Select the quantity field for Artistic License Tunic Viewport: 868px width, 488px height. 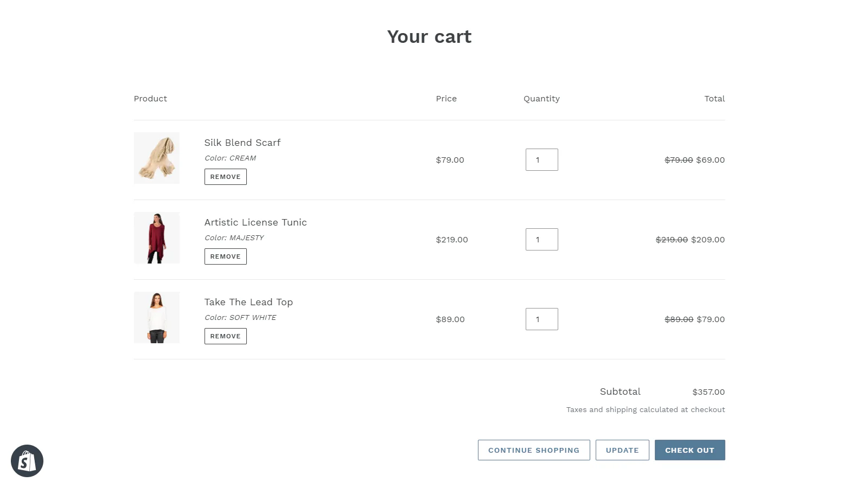point(541,239)
